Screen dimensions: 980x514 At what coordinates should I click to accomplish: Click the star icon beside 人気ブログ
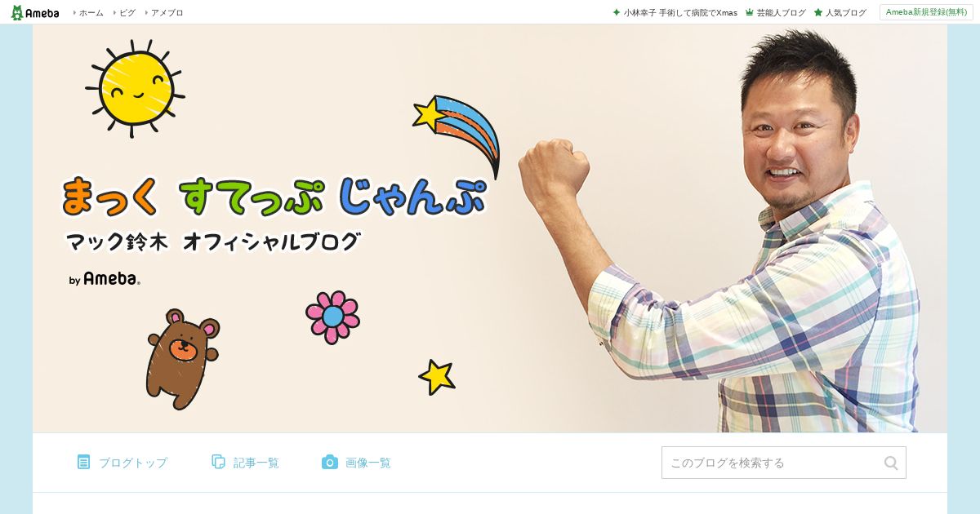[818, 12]
